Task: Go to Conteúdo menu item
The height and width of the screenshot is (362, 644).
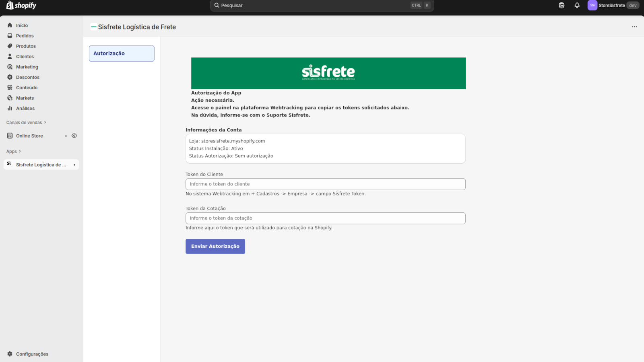Action: point(27,88)
